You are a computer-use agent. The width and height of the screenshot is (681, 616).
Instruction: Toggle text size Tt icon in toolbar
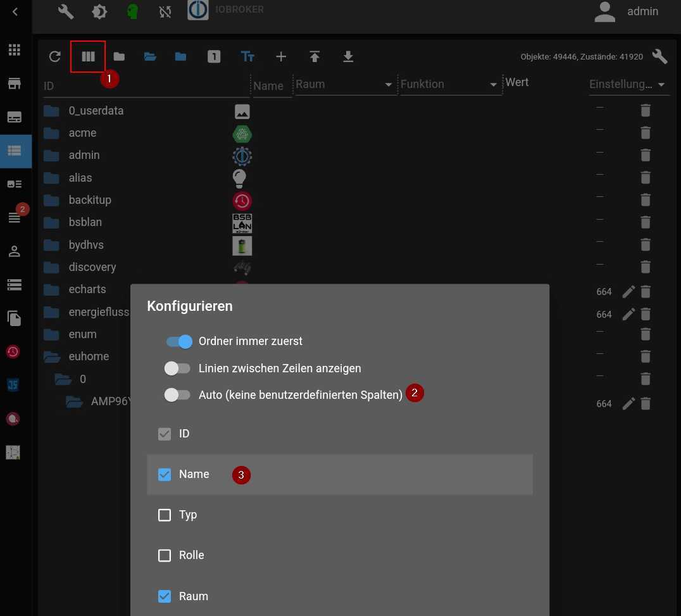click(x=247, y=56)
